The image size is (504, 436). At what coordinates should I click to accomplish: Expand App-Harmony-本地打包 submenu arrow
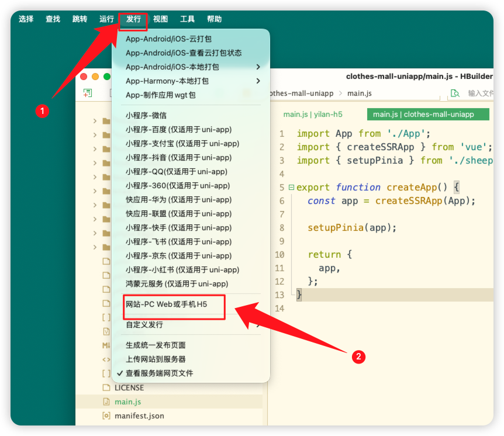pyautogui.click(x=258, y=81)
